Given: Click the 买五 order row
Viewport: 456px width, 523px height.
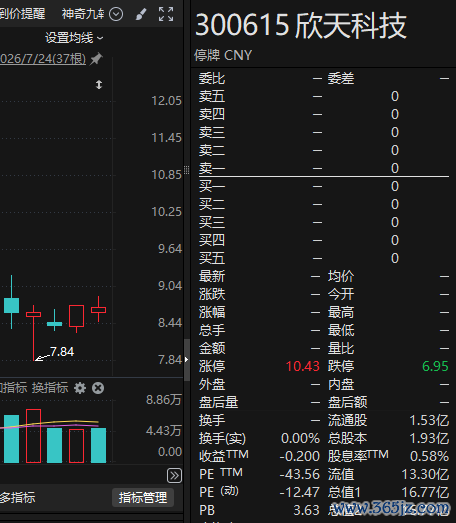Looking at the screenshot, I should 324,258.
